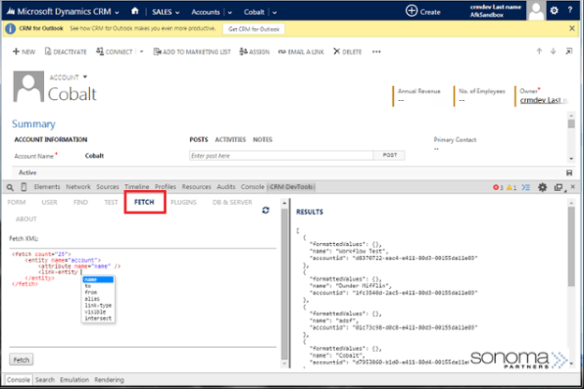Open the Rendering drawer tab
584x389 pixels.
[109, 380]
